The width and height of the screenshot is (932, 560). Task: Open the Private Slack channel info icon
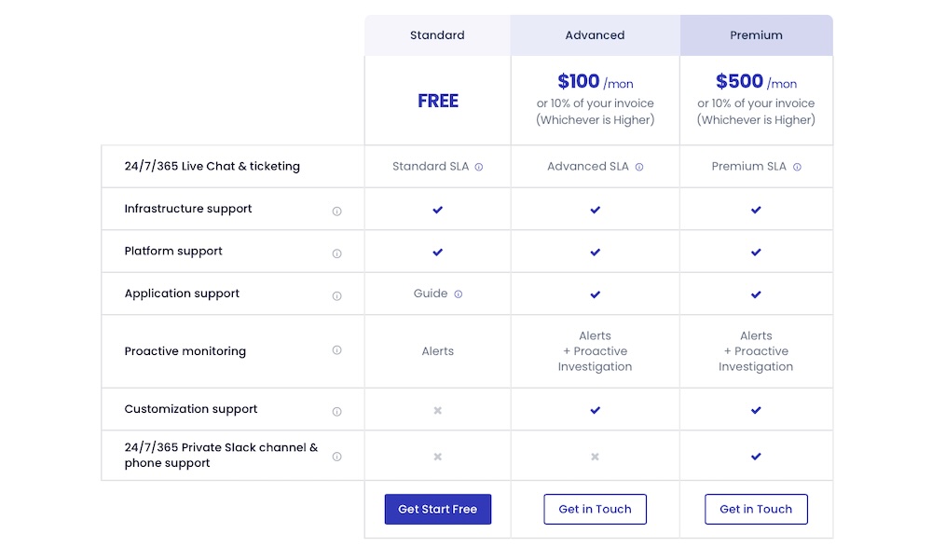pyautogui.click(x=337, y=457)
